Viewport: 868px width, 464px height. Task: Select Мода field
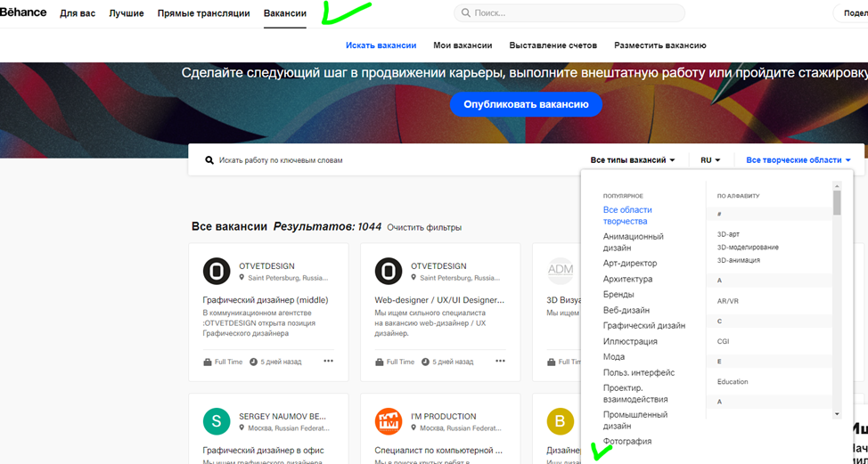pyautogui.click(x=613, y=357)
